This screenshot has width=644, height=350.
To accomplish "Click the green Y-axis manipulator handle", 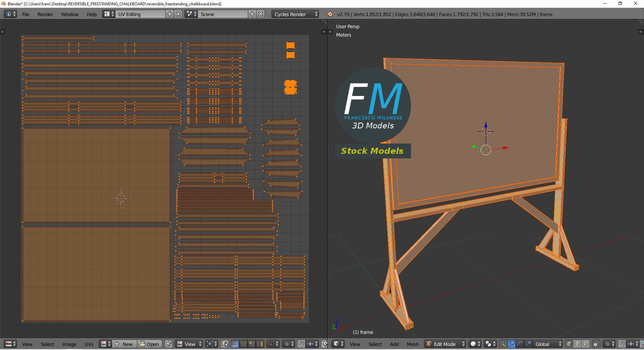I will 474,147.
